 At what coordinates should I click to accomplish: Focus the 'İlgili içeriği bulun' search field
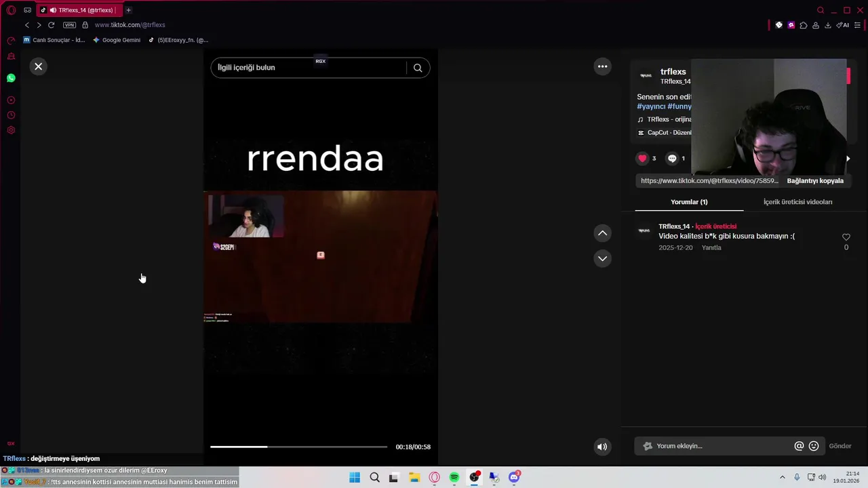[309, 68]
